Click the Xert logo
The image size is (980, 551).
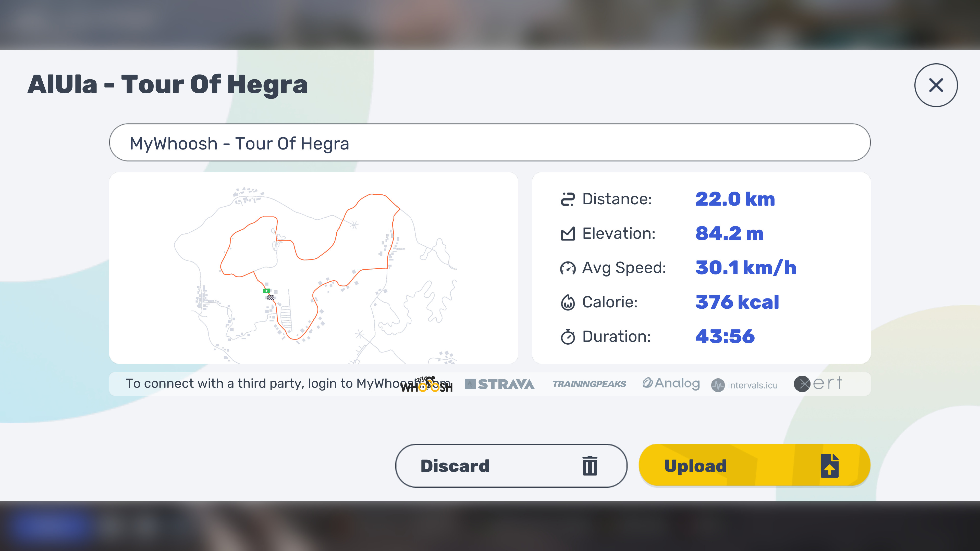tap(818, 383)
